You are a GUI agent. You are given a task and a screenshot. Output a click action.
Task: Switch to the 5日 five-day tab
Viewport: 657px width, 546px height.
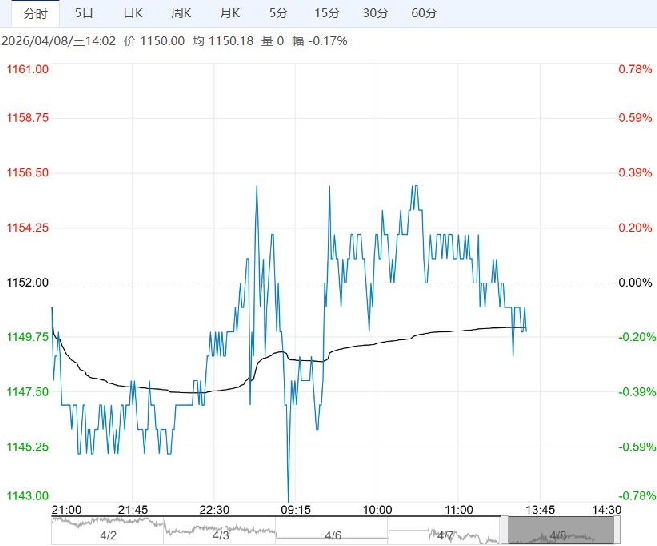[87, 13]
